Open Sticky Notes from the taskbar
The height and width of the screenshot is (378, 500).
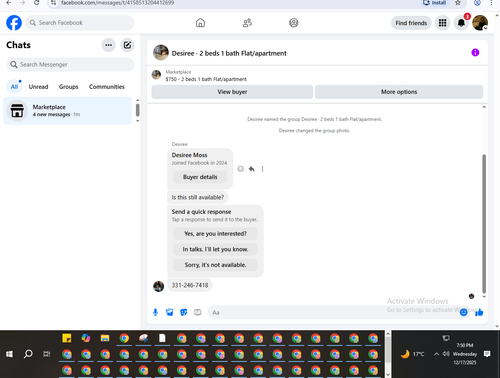tap(67, 338)
